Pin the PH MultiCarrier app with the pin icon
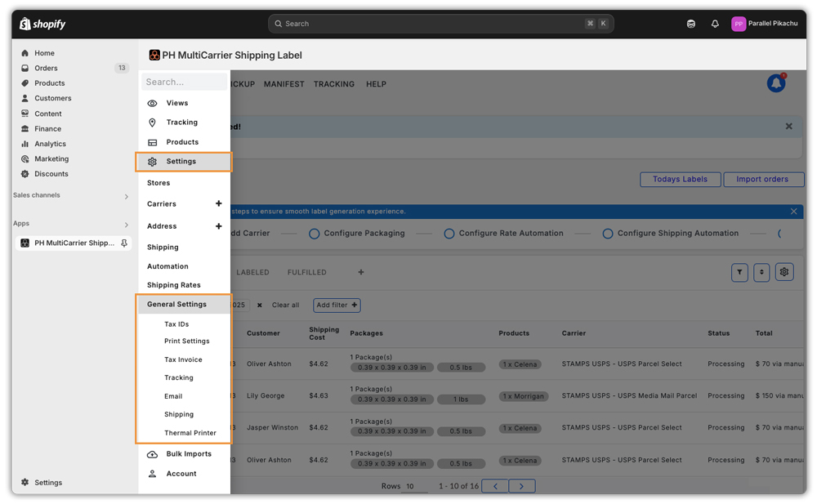This screenshot has width=817, height=504. [x=124, y=243]
